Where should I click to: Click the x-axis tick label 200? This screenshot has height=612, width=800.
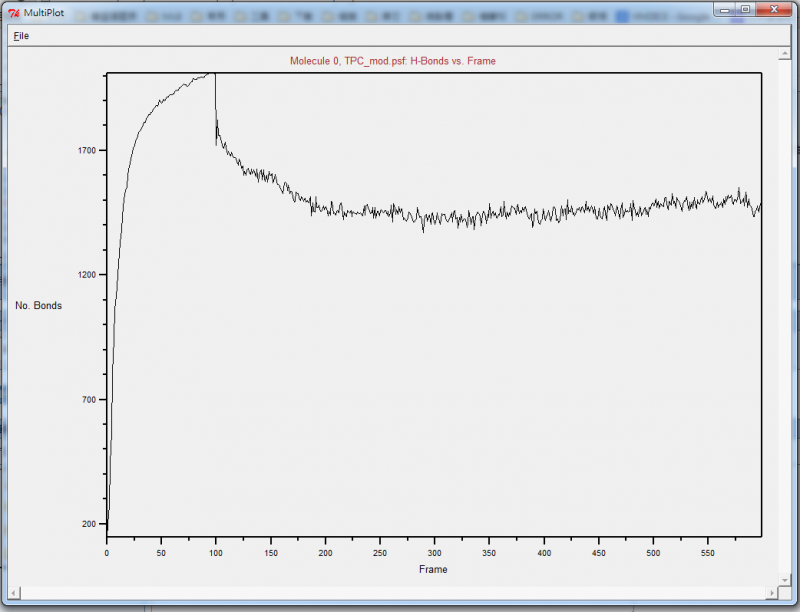(326, 553)
